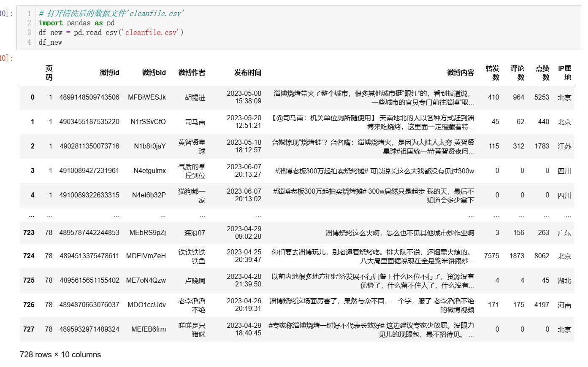The image size is (588, 367).
Task: Click the content cell starting '台媒惊现'
Action: click(x=373, y=146)
